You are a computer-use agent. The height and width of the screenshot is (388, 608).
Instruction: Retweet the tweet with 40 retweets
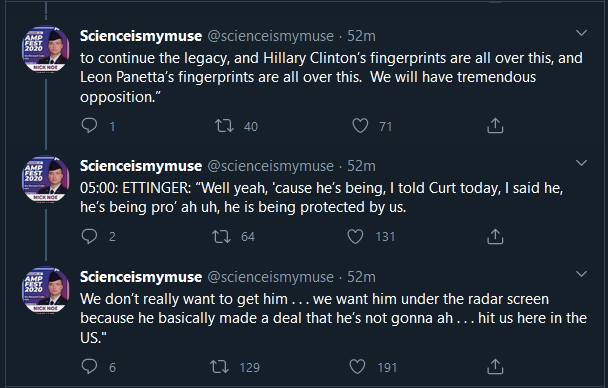click(225, 126)
